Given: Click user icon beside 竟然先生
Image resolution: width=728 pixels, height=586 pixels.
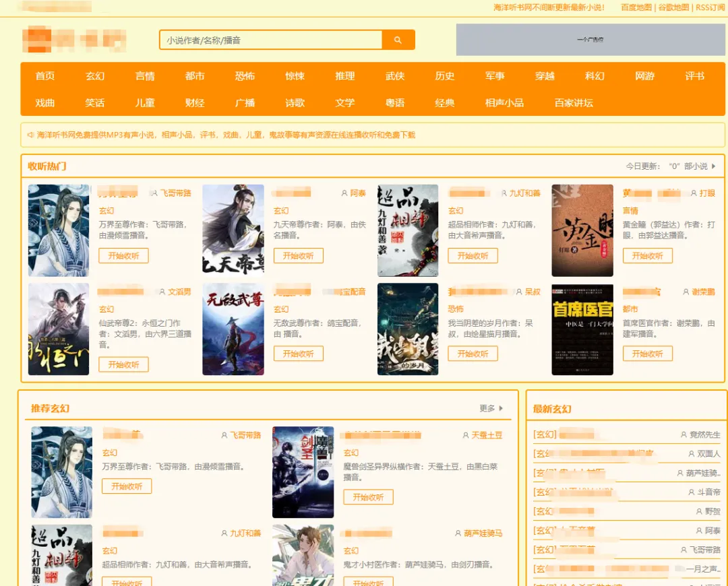Looking at the screenshot, I should (684, 434).
